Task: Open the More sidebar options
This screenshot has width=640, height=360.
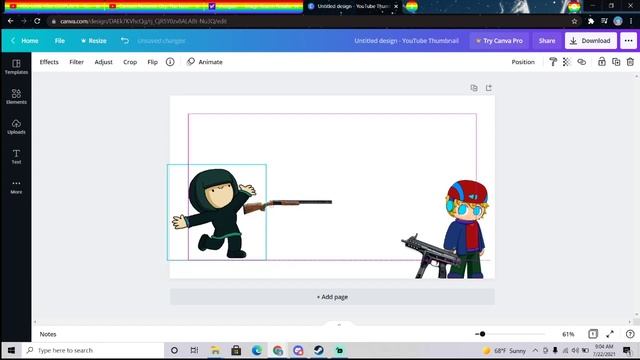Action: pos(16,187)
